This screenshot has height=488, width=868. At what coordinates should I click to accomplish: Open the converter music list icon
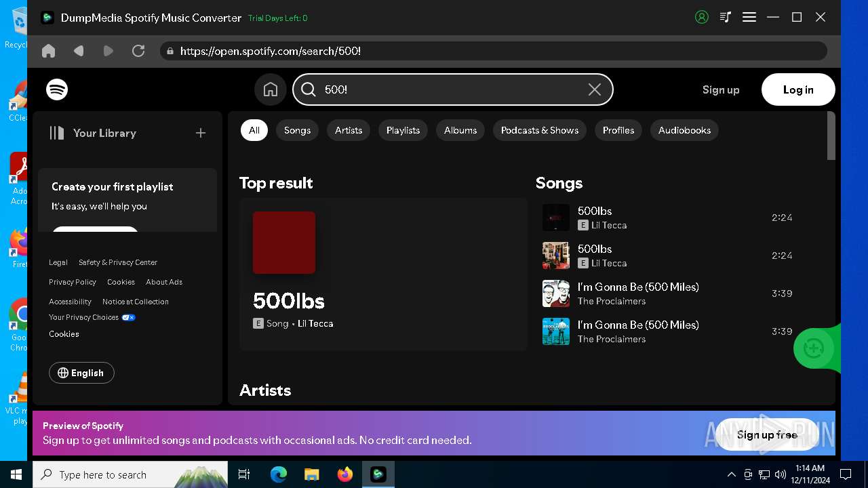click(x=726, y=18)
